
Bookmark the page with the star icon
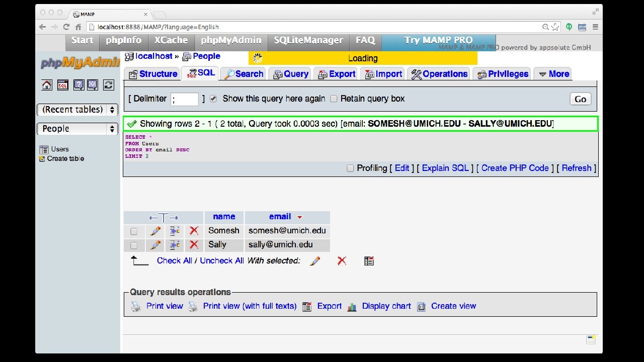[555, 27]
